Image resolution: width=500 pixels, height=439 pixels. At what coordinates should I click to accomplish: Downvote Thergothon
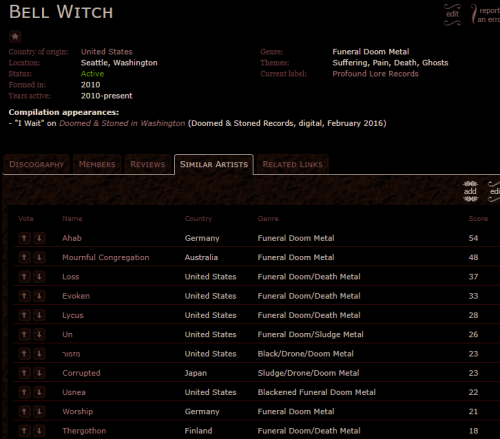pos(39,431)
